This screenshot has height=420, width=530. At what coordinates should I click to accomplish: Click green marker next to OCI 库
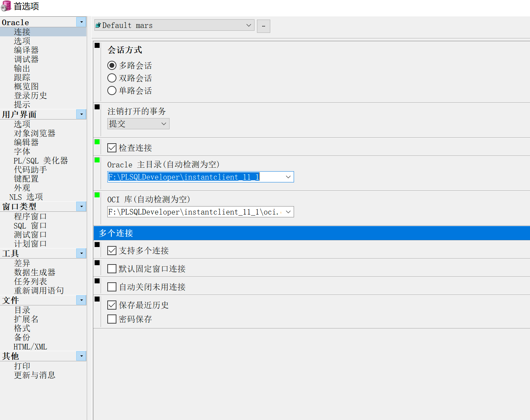point(97,195)
